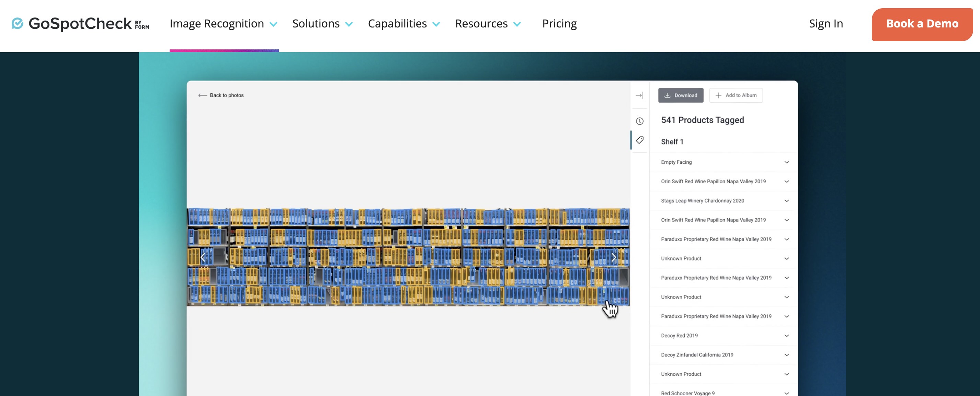Open the Solutions dropdown menu
Image resolution: width=980 pixels, height=396 pixels.
coord(323,24)
